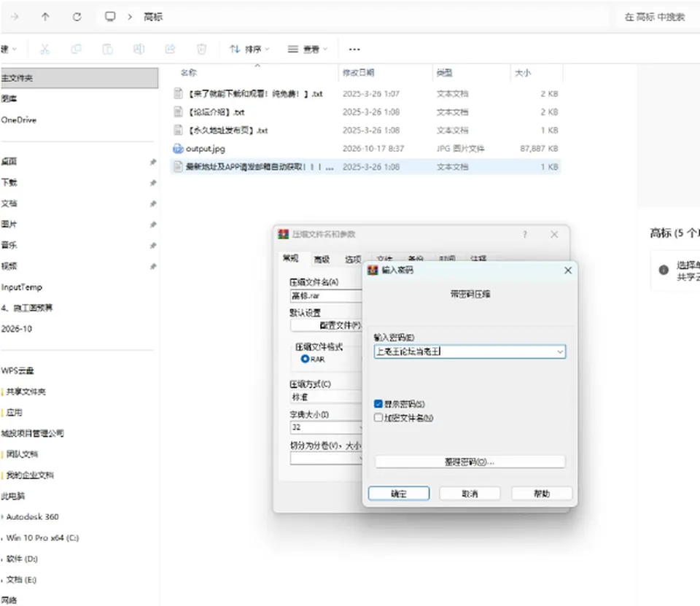Screen dimensions: 700x606
Task: Click the forward navigation arrow in Explorer
Action: [15, 17]
